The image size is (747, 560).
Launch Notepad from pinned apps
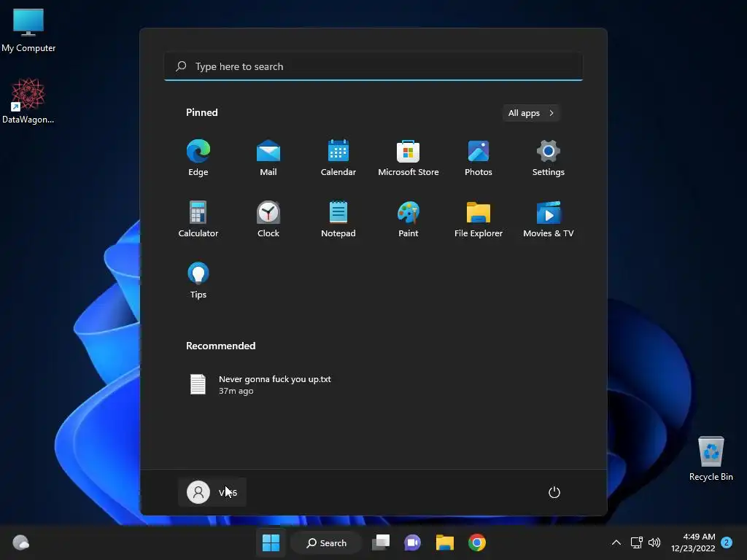coord(338,219)
